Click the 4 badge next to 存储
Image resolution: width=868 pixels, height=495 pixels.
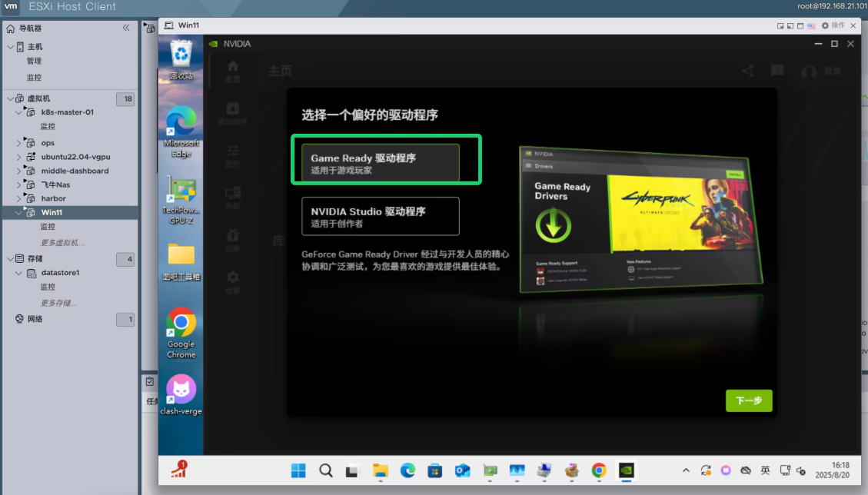pyautogui.click(x=125, y=259)
